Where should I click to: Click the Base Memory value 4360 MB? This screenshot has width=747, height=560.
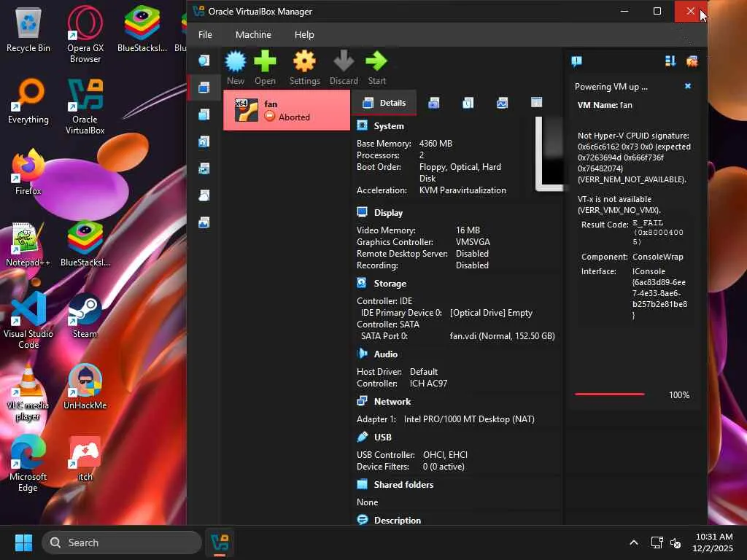click(436, 144)
